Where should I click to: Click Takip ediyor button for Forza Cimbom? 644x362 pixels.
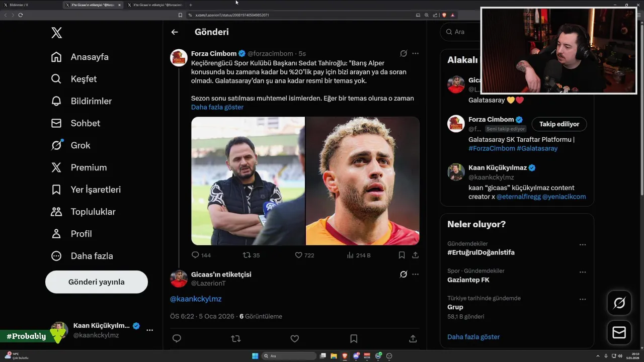coord(559,124)
